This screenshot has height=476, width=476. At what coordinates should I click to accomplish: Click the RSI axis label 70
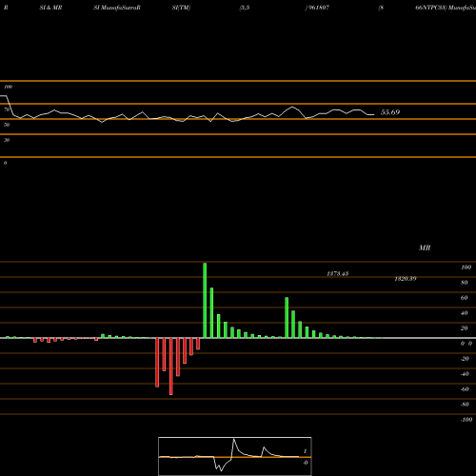pyautogui.click(x=7, y=109)
